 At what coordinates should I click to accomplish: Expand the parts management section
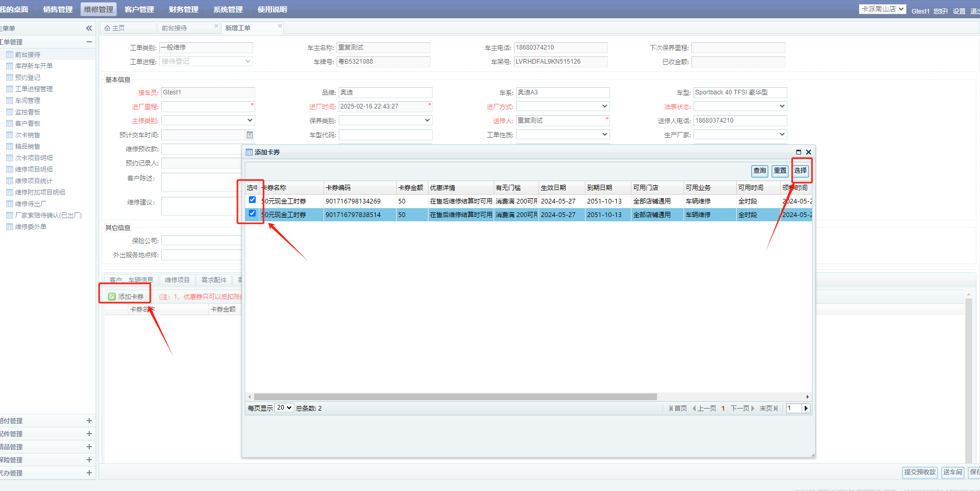point(89,434)
